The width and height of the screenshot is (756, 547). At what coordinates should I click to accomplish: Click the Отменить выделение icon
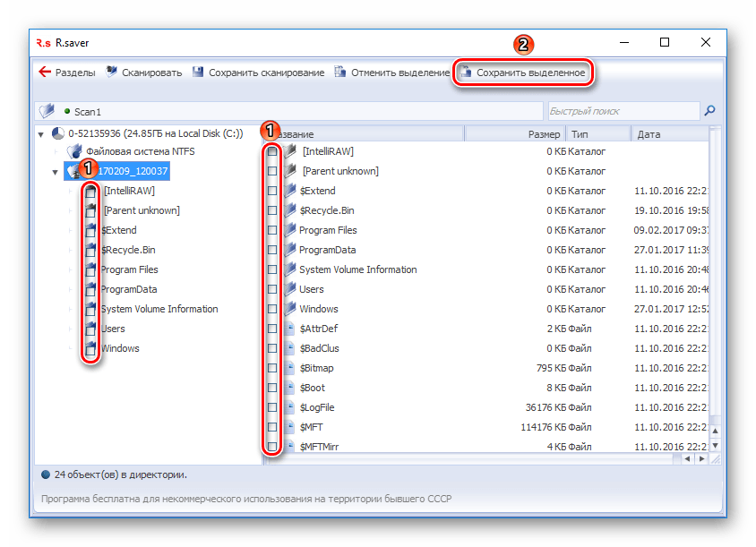point(340,72)
